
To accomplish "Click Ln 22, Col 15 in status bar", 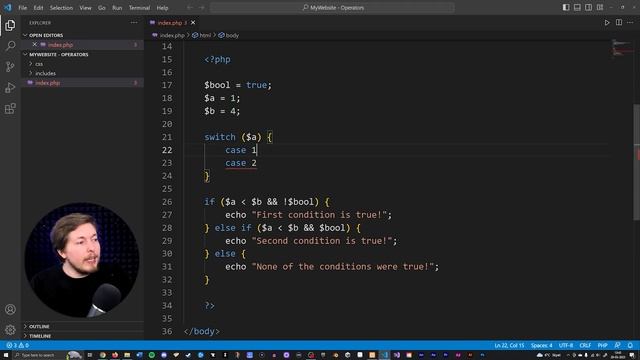I will [509, 345].
